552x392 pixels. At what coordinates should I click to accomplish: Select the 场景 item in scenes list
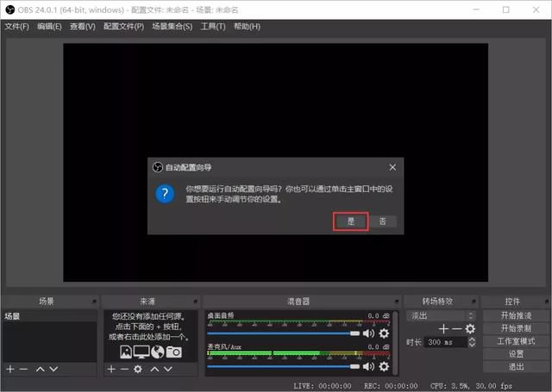(50, 316)
